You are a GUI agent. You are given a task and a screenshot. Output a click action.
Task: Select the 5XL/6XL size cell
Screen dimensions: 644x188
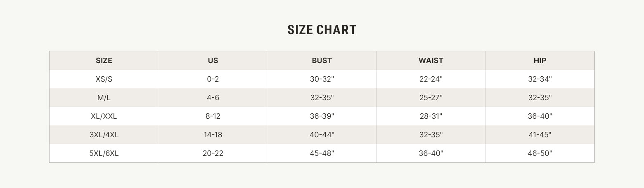[x=104, y=153]
